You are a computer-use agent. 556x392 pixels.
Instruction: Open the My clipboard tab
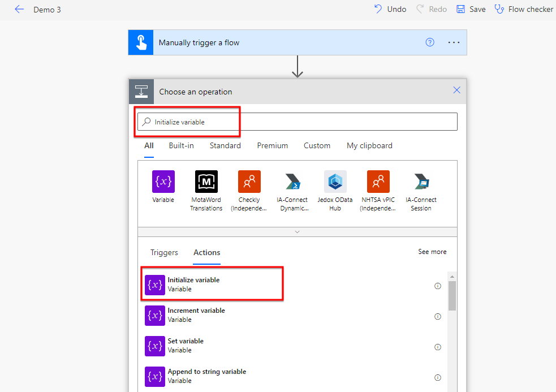point(369,145)
